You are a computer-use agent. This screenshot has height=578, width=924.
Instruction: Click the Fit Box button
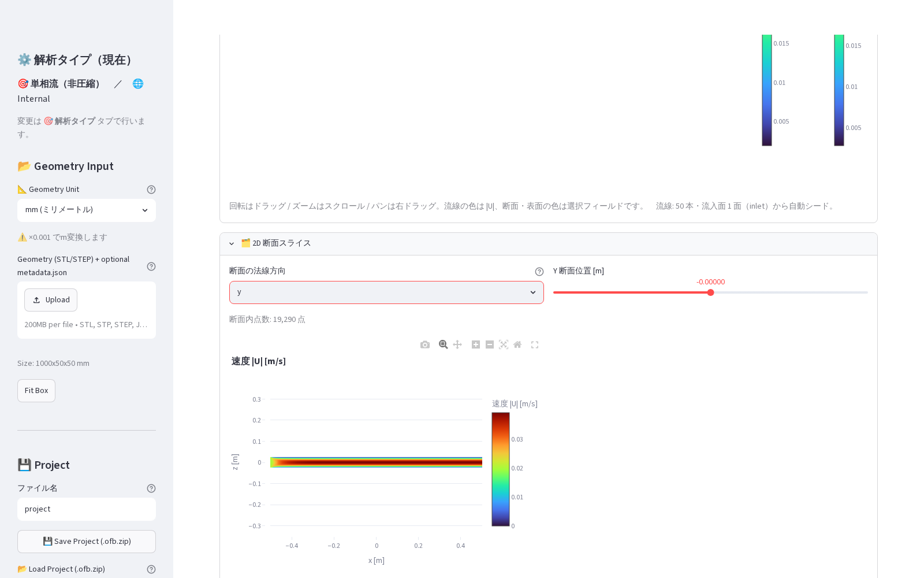click(x=36, y=391)
